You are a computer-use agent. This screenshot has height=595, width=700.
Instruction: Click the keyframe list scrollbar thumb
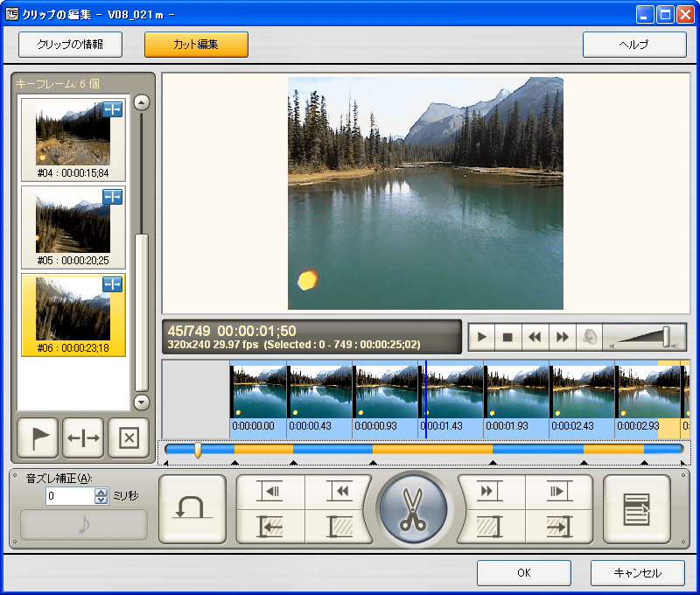click(x=142, y=312)
